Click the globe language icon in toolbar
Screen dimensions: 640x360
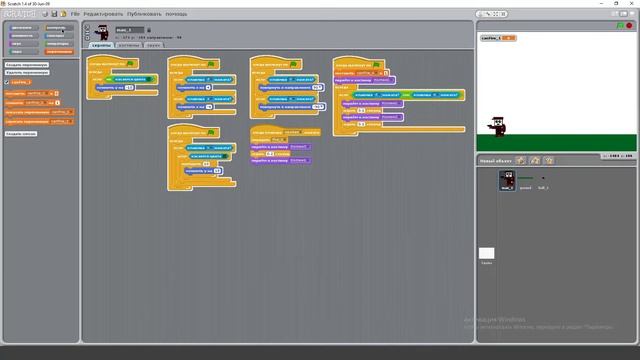tap(45, 14)
